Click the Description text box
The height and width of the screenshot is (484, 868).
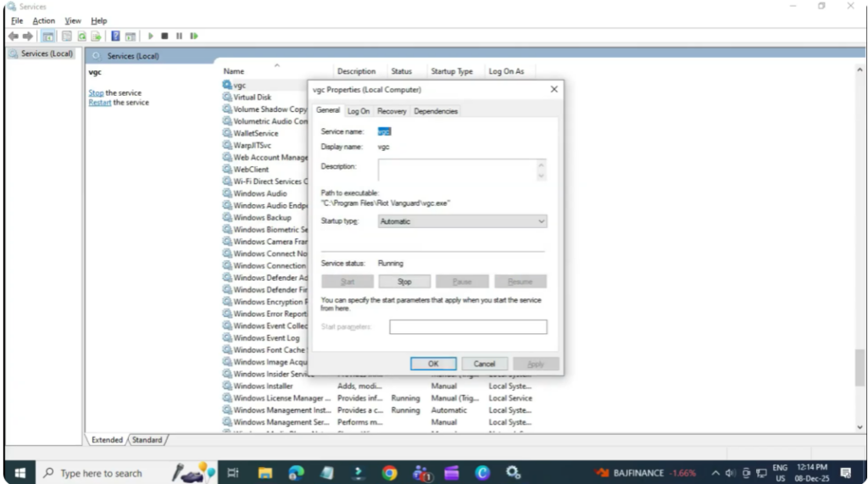(x=458, y=170)
